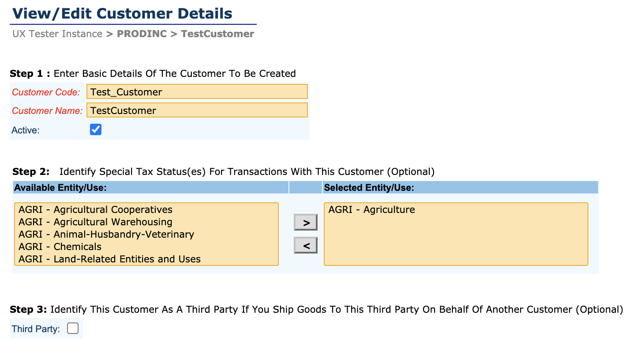The image size is (644, 341).
Task: Click the move left (<) arrow button
Action: (306, 245)
